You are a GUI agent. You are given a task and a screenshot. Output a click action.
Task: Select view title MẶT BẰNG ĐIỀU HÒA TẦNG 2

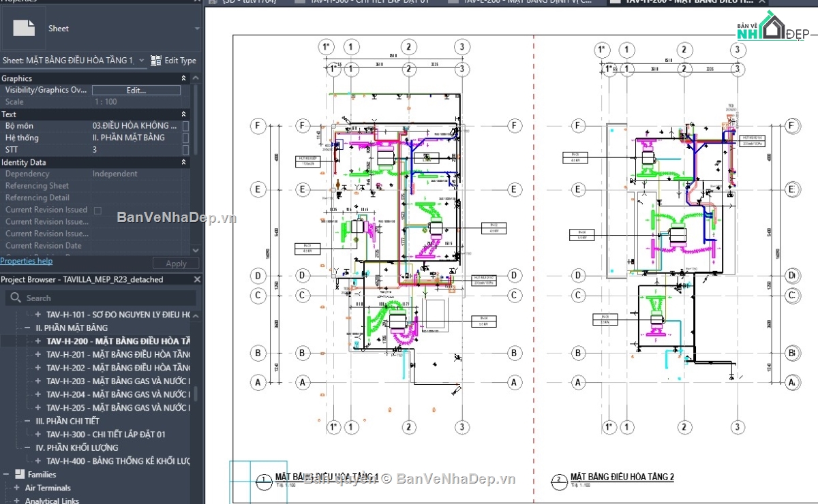(x=622, y=477)
